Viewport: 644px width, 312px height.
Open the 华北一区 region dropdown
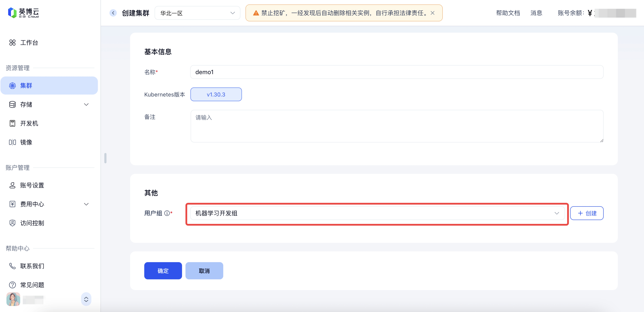point(197,13)
